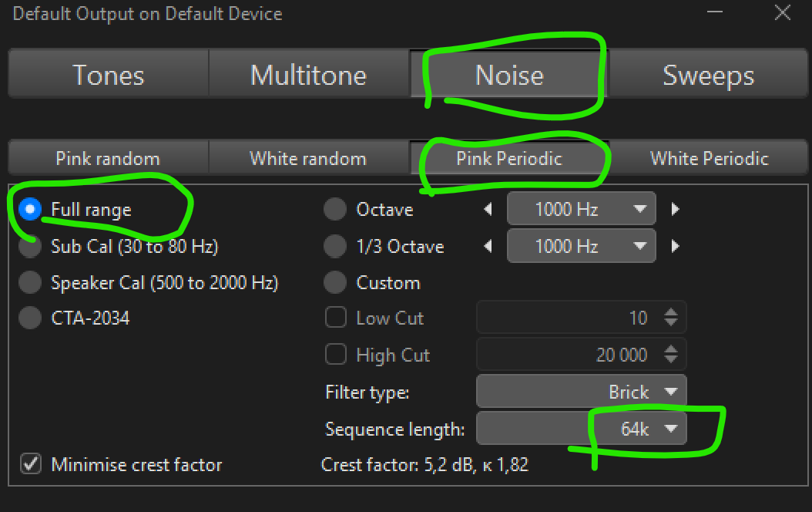Toggle Minimise crest factor checkbox
This screenshot has height=512, width=812.
click(x=31, y=464)
